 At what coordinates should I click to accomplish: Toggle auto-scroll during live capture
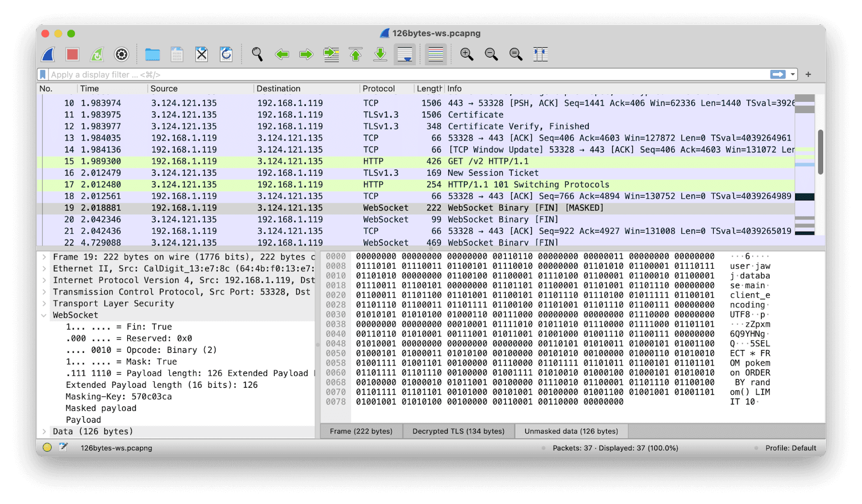(x=405, y=54)
